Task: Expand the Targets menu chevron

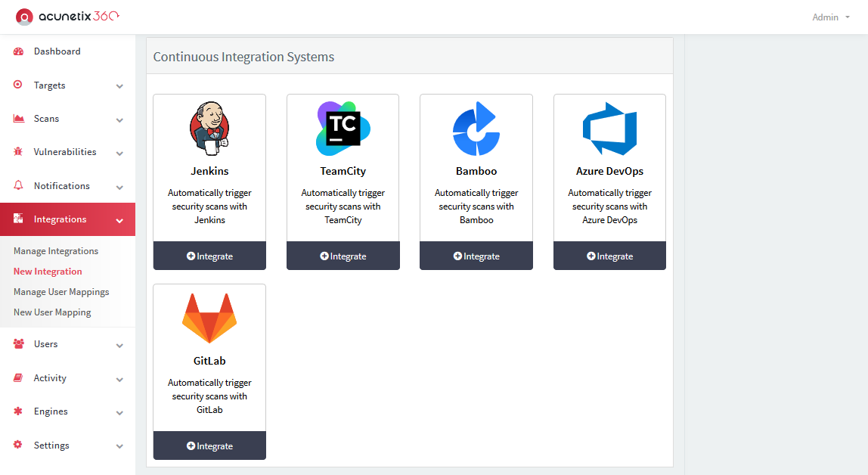Action: [x=119, y=86]
